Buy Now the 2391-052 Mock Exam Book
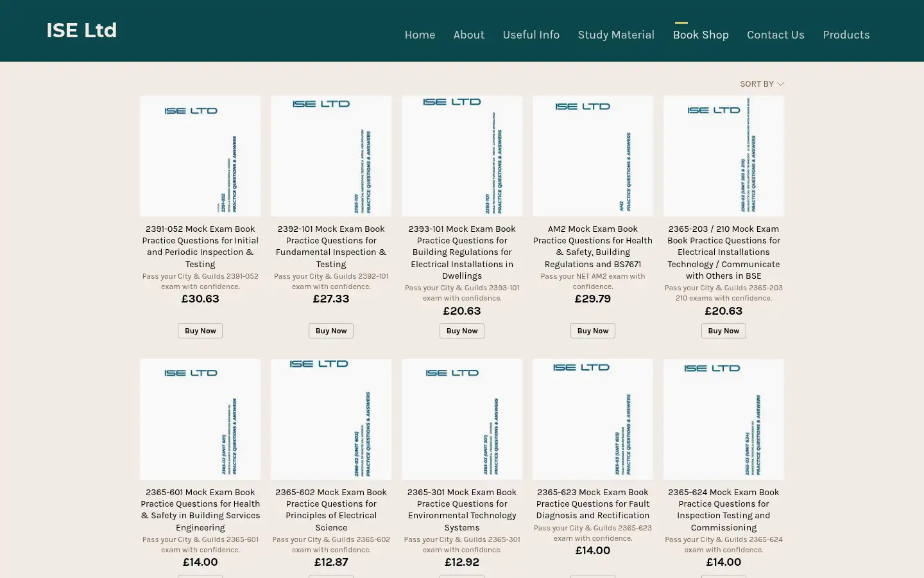This screenshot has width=924, height=578. pyautogui.click(x=200, y=331)
